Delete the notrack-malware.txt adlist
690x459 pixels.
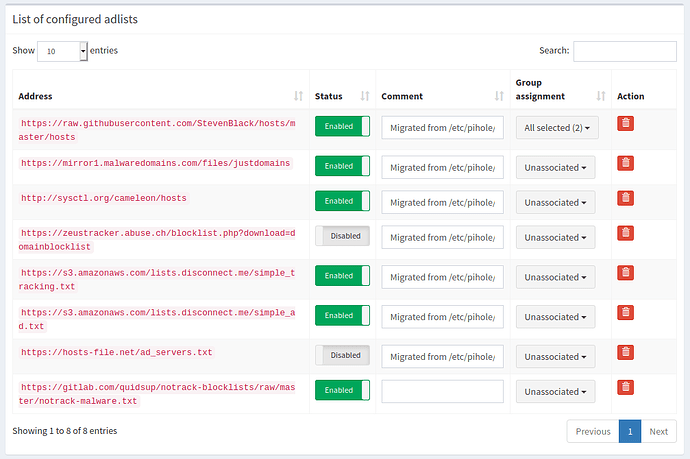point(625,387)
